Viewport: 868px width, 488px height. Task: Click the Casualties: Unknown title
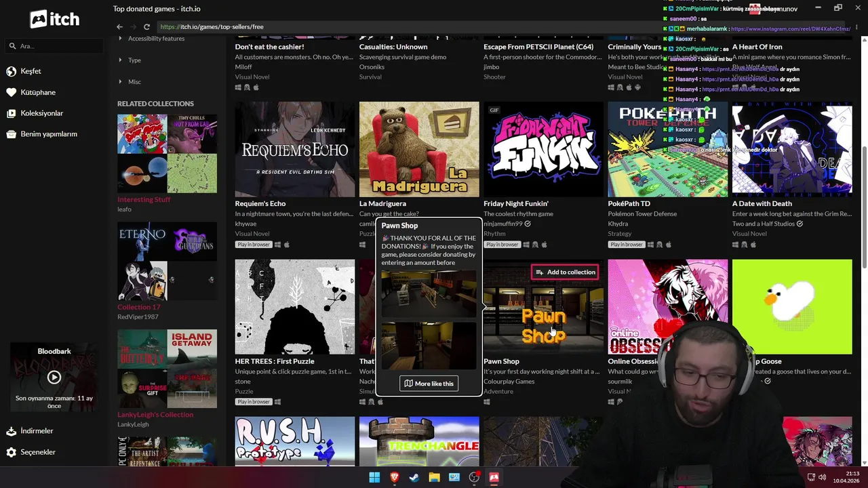[393, 47]
